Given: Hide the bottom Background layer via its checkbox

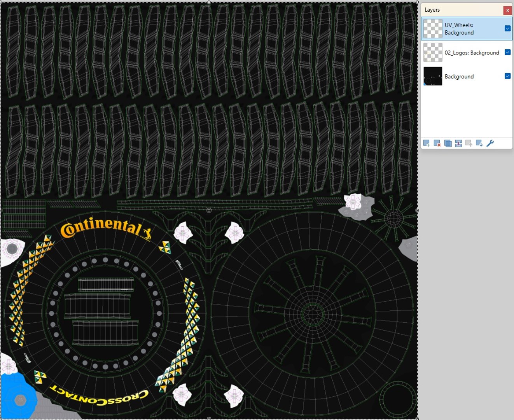Looking at the screenshot, I should click(x=507, y=76).
